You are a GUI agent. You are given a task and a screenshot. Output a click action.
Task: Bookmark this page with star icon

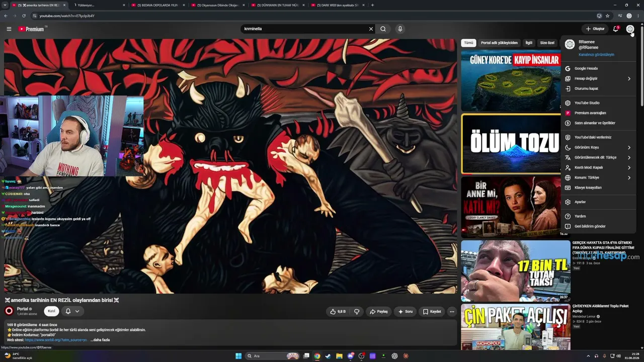coord(607,16)
